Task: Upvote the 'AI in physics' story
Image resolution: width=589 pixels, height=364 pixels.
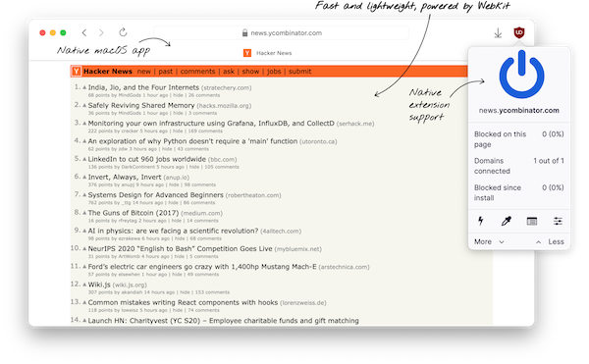Action: coord(84,231)
